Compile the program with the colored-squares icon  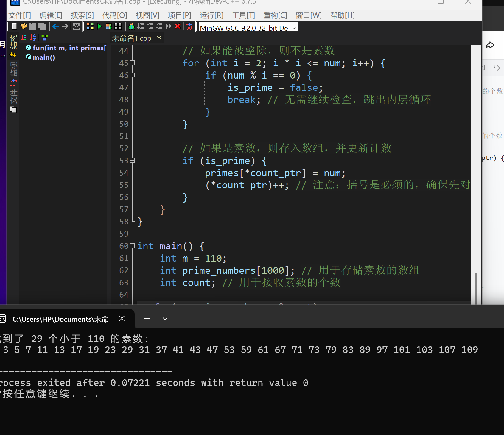coord(90,26)
